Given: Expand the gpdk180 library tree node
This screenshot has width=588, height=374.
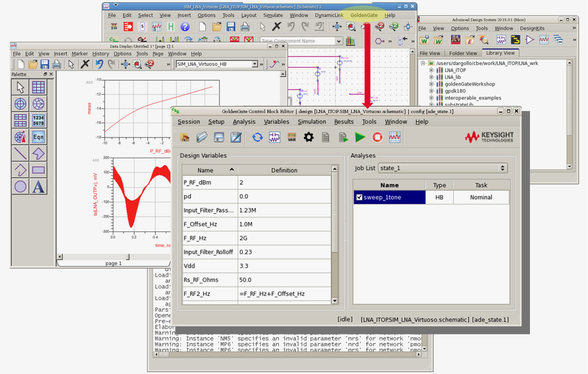Looking at the screenshot, I should pyautogui.click(x=432, y=91).
